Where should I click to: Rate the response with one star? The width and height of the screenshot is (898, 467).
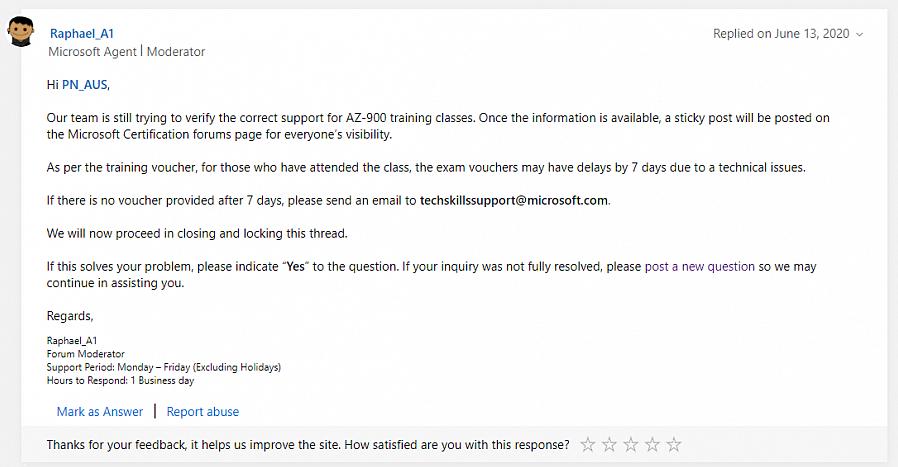588,444
